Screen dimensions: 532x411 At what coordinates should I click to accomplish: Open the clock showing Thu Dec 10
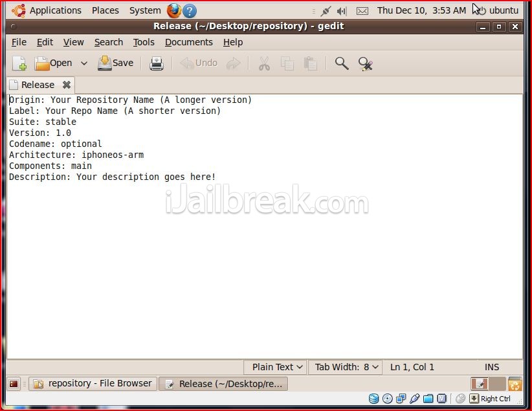coord(421,10)
